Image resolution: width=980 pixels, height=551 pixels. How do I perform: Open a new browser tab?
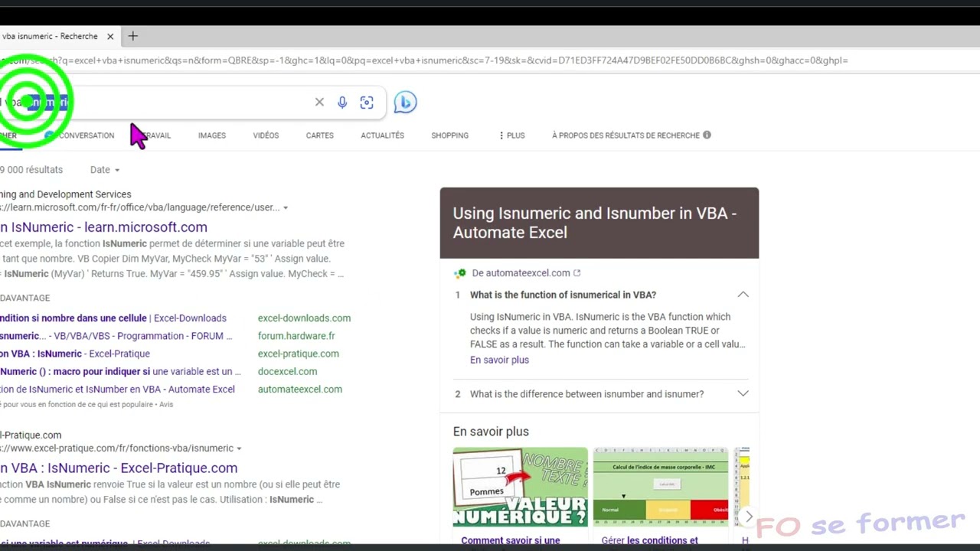click(x=133, y=36)
